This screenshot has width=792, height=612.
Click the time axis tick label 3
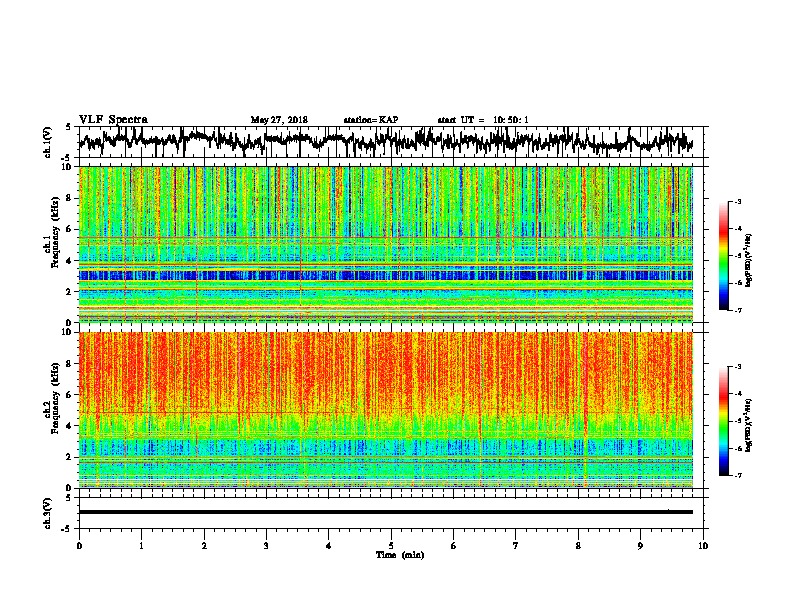click(x=266, y=546)
